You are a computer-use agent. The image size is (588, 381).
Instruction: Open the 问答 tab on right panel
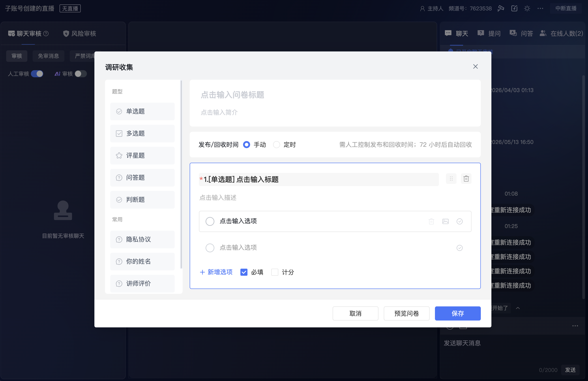tap(521, 33)
